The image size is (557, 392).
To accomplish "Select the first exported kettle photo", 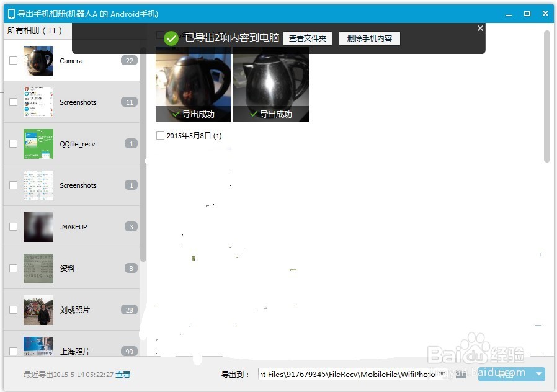I will [x=192, y=84].
